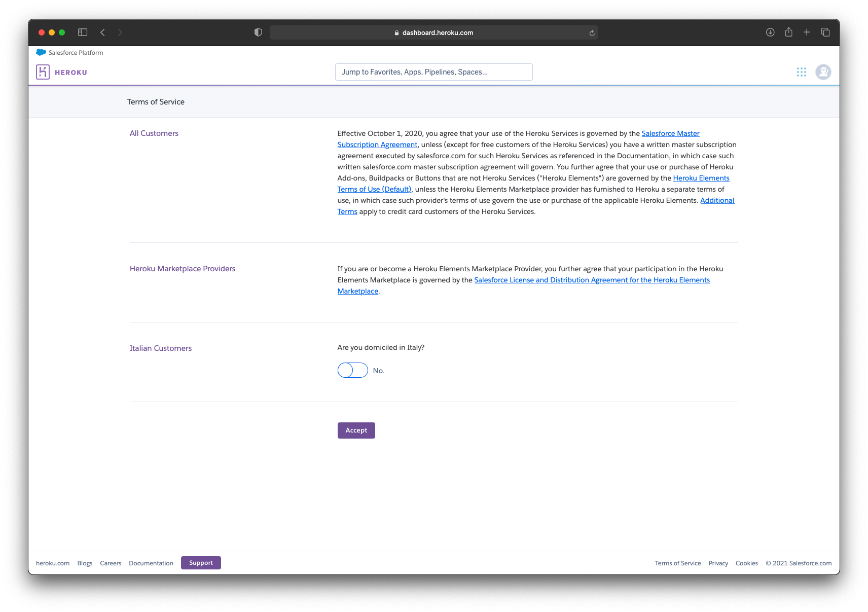This screenshot has height=612, width=868.
Task: Click the Salesforce Platform label
Action: 76,53
